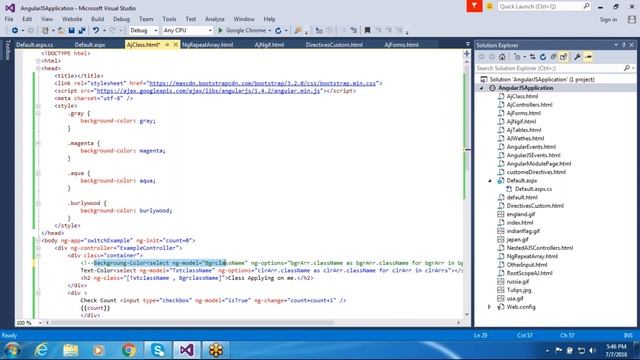The height and width of the screenshot is (360, 640).
Task: Click Refresh icon in Solution Explorer
Action: point(543,57)
